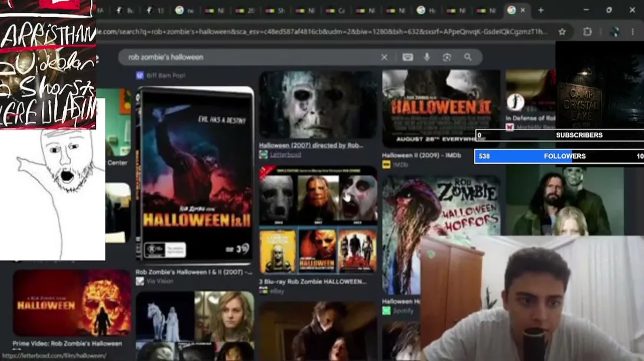Open the Halloween II poster image
Image resolution: width=644 pixels, height=361 pixels.
tap(441, 108)
